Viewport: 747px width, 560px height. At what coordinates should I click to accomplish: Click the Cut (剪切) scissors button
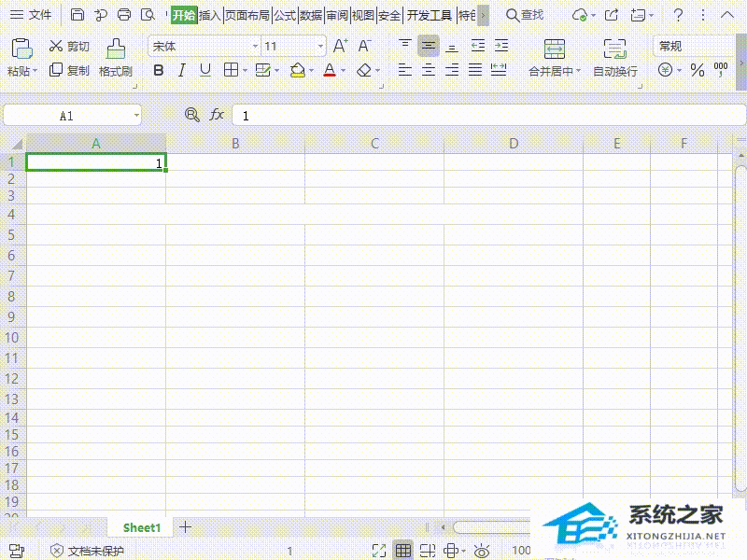(69, 46)
